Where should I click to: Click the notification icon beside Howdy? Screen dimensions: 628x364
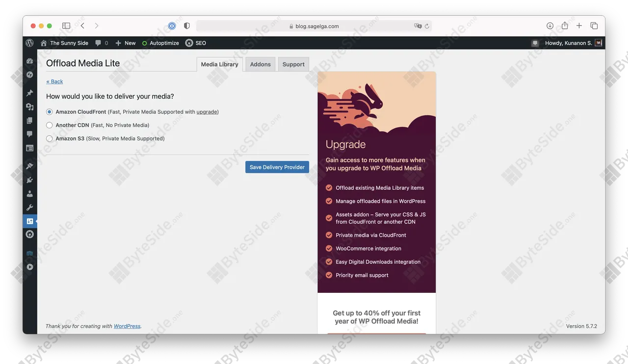pos(535,43)
